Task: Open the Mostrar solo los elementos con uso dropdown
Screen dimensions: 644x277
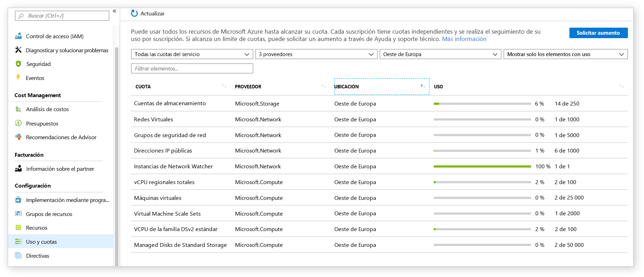Action: click(565, 54)
